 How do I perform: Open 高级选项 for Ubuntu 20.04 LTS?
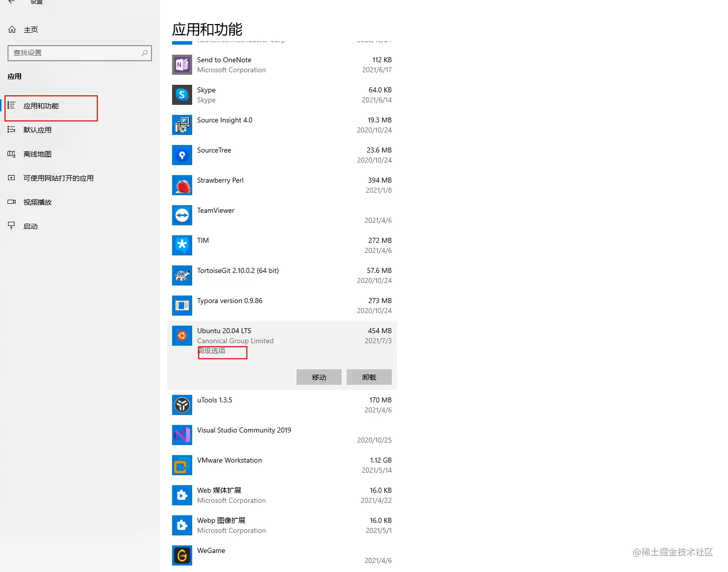pyautogui.click(x=211, y=351)
